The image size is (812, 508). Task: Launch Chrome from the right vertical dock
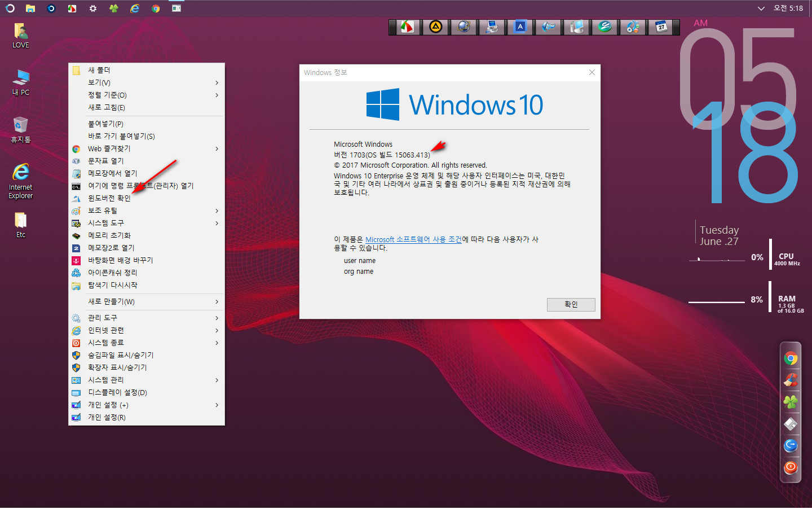(791, 358)
